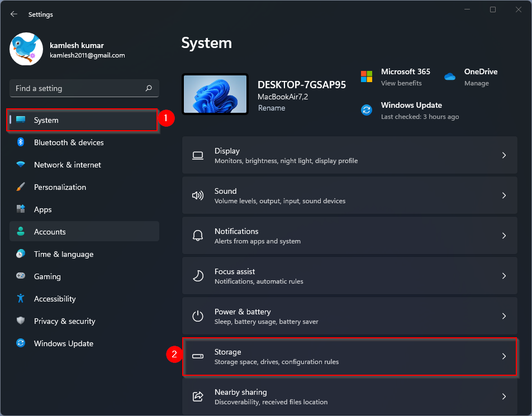Open Time & language sidebar item
Image resolution: width=532 pixels, height=416 pixels.
click(x=63, y=254)
